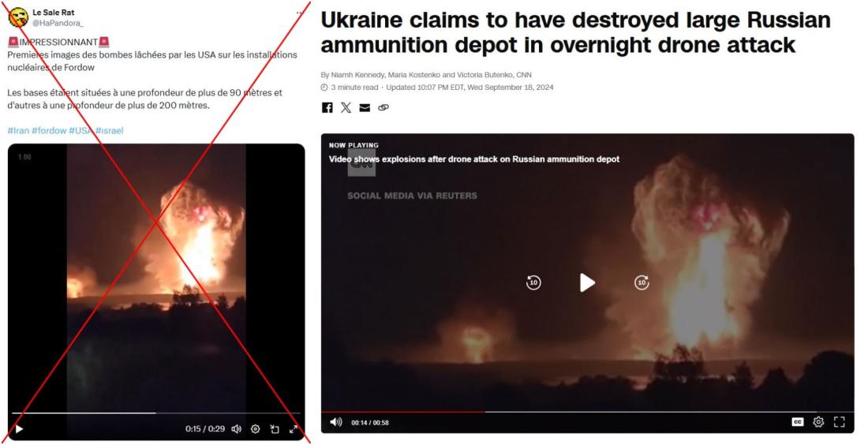Play the CNN video
This screenshot has width=868, height=445.
[587, 282]
